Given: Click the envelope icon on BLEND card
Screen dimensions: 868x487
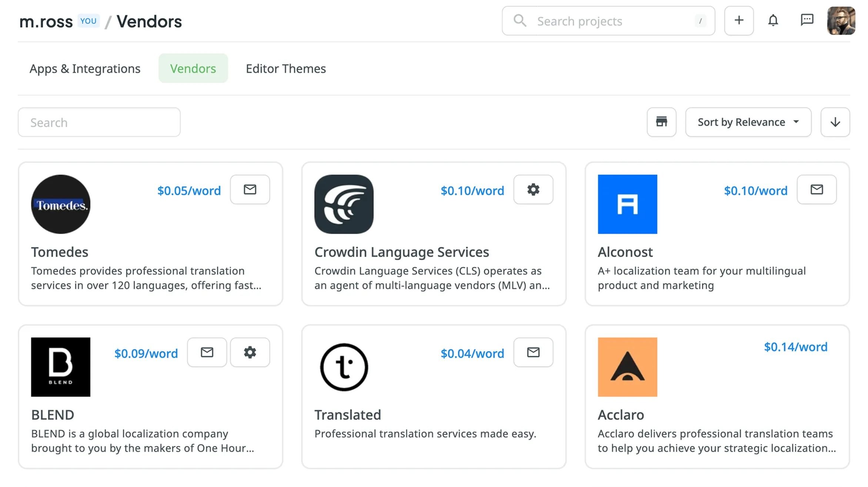Looking at the screenshot, I should pos(207,352).
